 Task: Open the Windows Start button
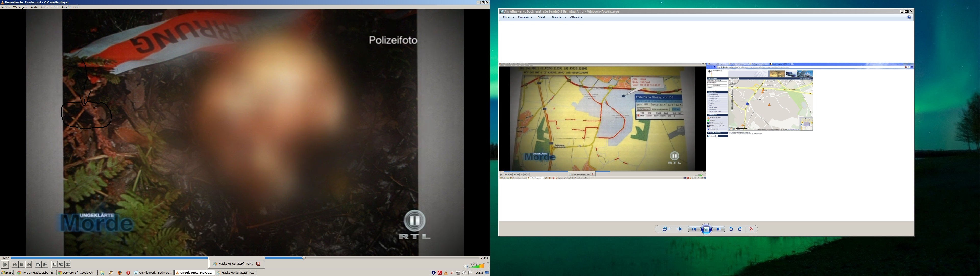[x=7, y=273]
